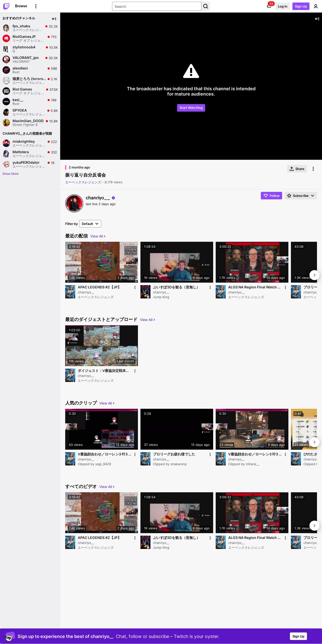The image size is (322, 644).
Task: Follow chanriyo__ with the Follow button
Action: pos(271,196)
